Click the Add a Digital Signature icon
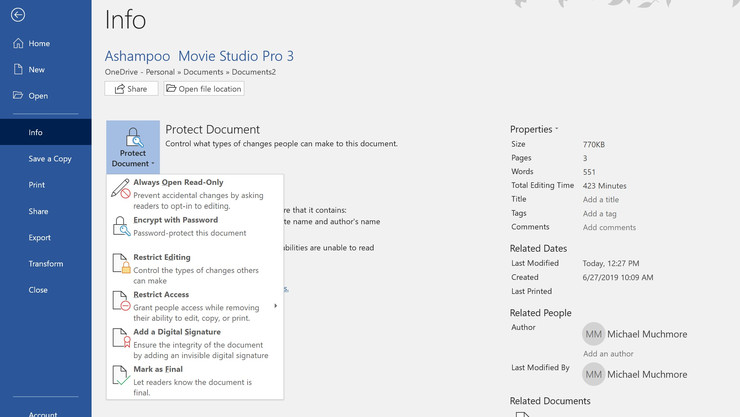 [x=120, y=339]
